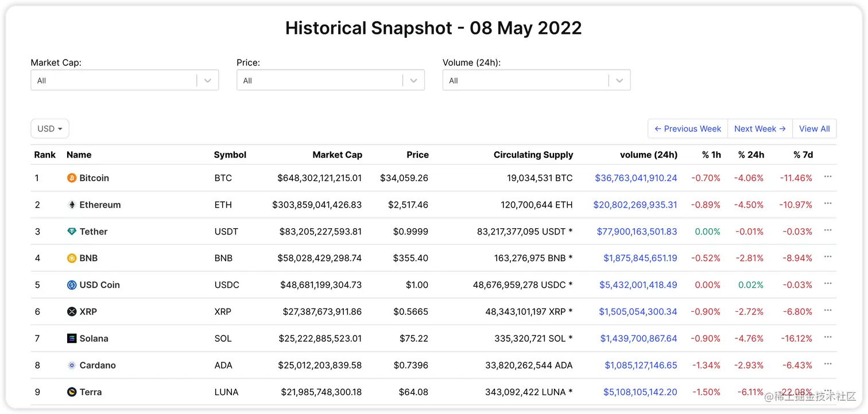This screenshot has width=868, height=414.
Task: Open the three-dot menu for BNB row
Action: tap(828, 257)
